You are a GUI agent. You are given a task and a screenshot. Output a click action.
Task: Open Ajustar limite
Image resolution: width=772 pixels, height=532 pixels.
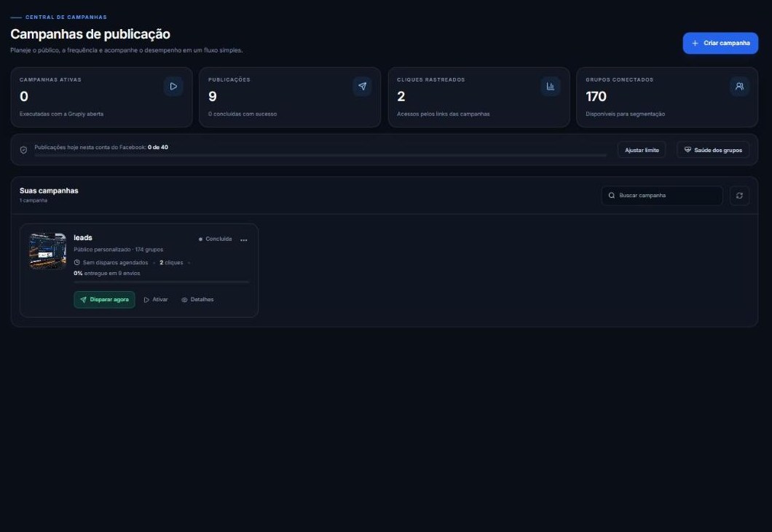coord(642,150)
